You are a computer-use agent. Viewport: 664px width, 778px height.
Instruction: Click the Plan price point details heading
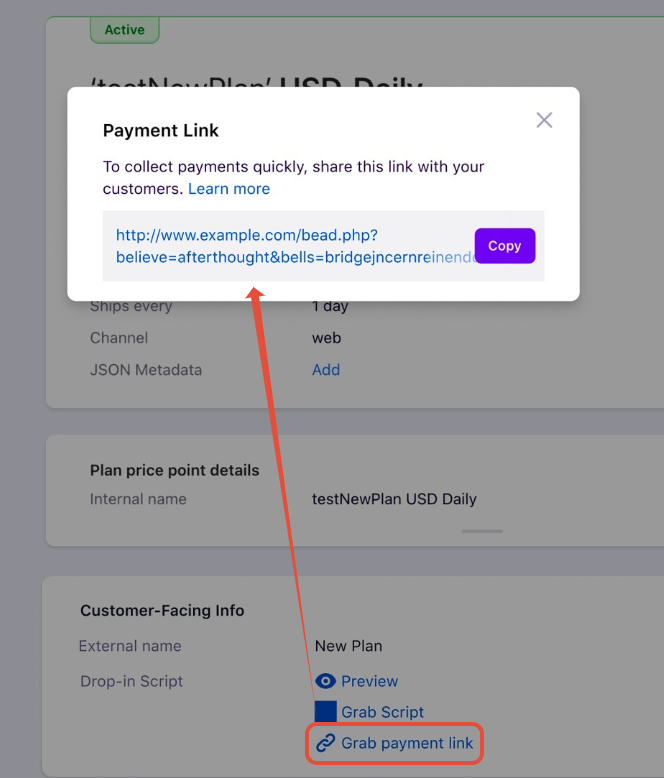point(174,470)
